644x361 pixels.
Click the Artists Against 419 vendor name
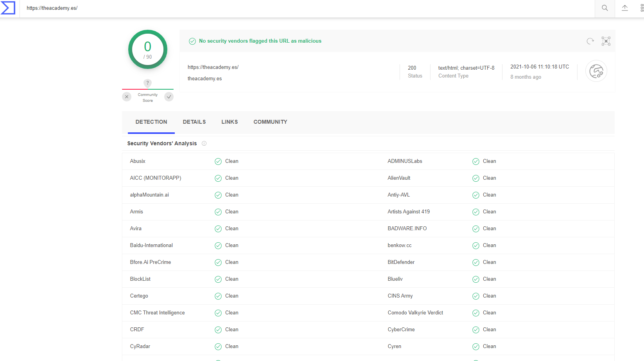409,212
